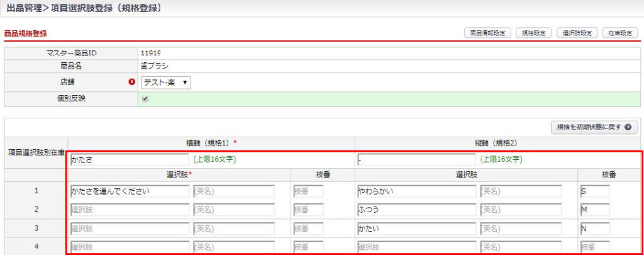Click row 4 縦軸 選択肢 field
The image size is (644, 255).
416,247
